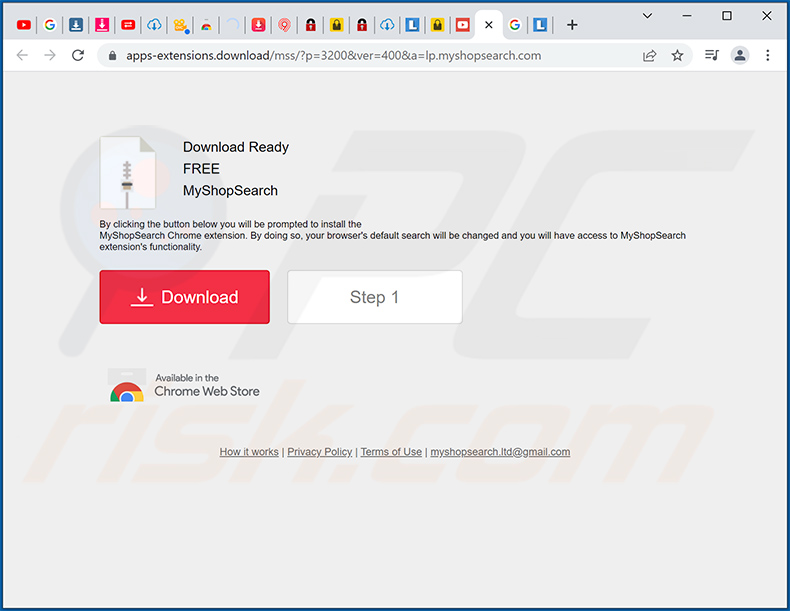Open the Chrome three-dot menu
790x611 pixels.
pos(767,55)
